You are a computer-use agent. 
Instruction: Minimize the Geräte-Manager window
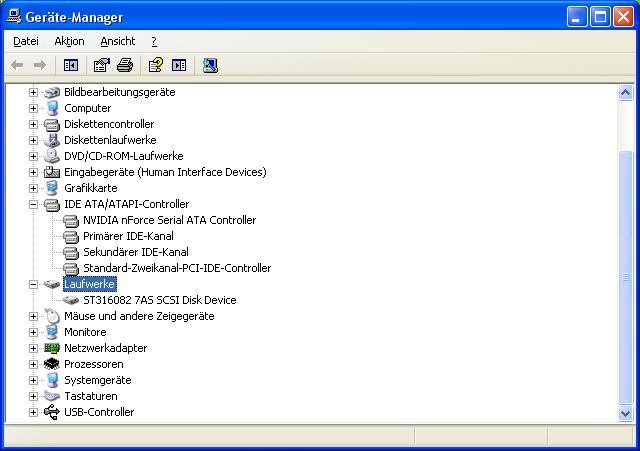pyautogui.click(x=577, y=17)
